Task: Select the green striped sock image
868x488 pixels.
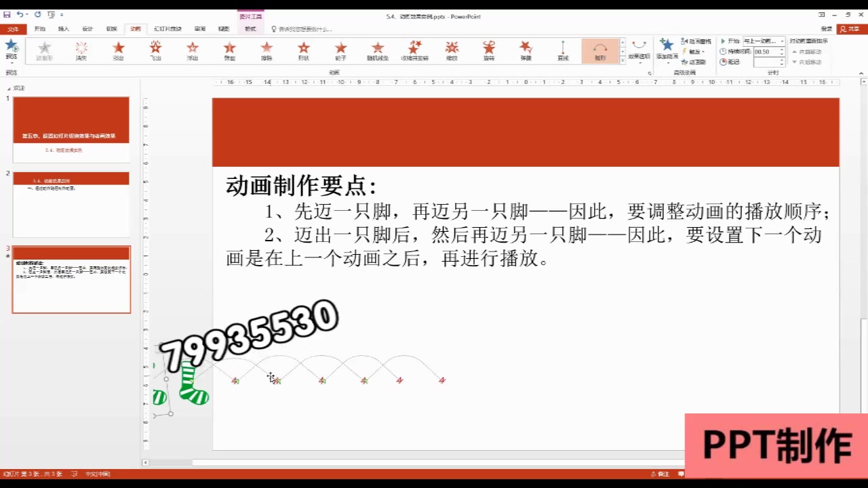Action: coord(193,384)
